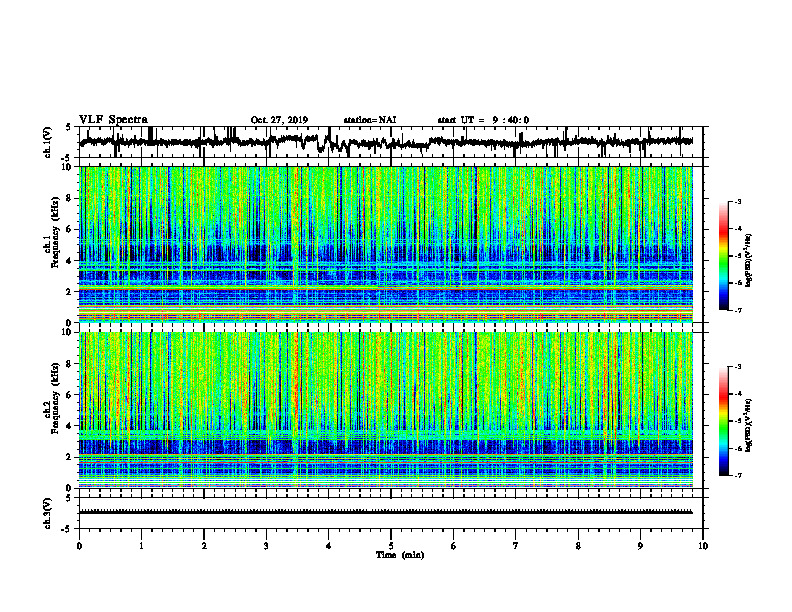Click the ch.1 spectrogram color bar
Image resolution: width=792 pixels, height=612 pixels.
click(x=723, y=256)
